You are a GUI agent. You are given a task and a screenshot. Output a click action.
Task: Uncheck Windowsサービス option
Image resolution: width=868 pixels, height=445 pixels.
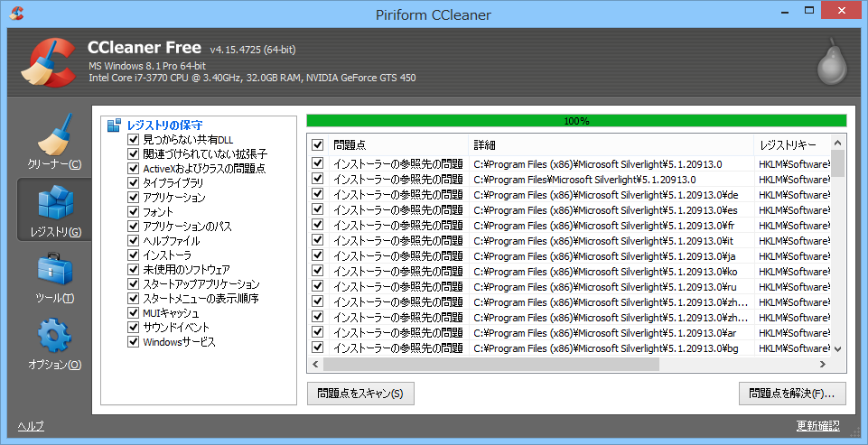133,341
